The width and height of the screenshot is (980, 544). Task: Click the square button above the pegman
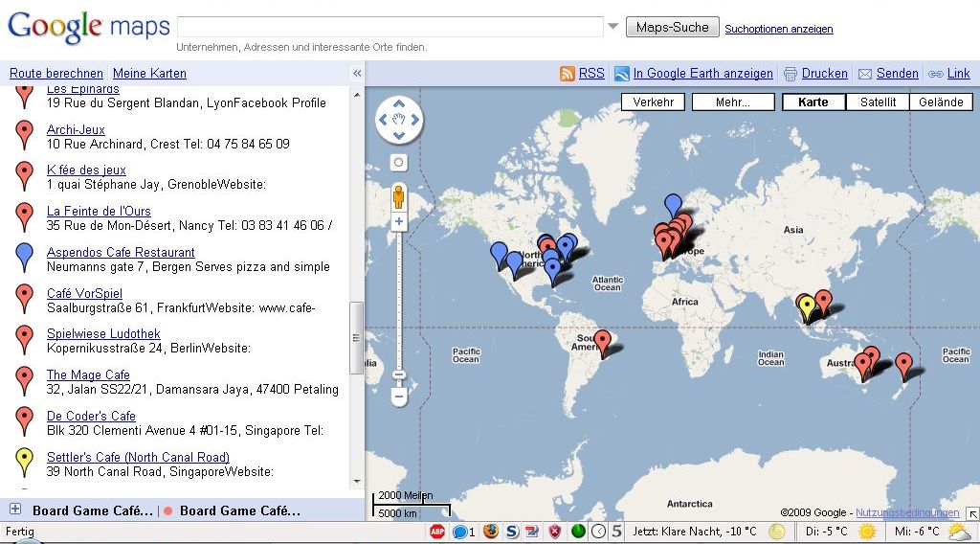tap(398, 163)
